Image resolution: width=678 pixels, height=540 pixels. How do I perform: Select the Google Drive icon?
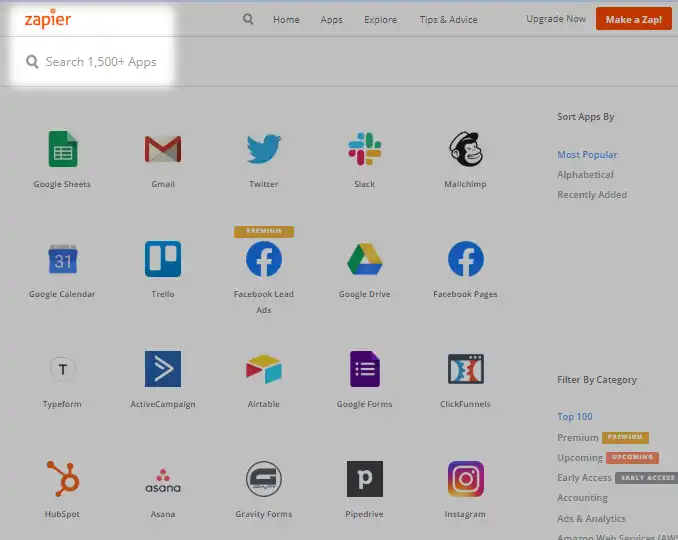coord(365,259)
